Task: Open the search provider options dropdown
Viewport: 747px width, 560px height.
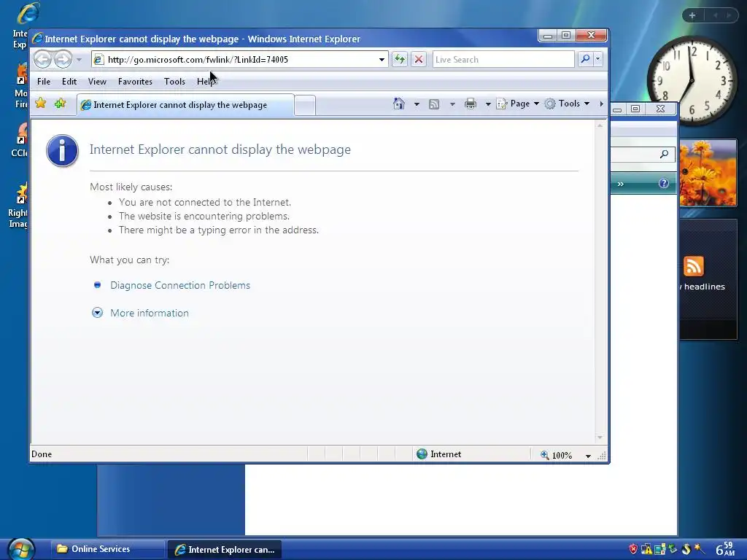Action: (x=598, y=59)
